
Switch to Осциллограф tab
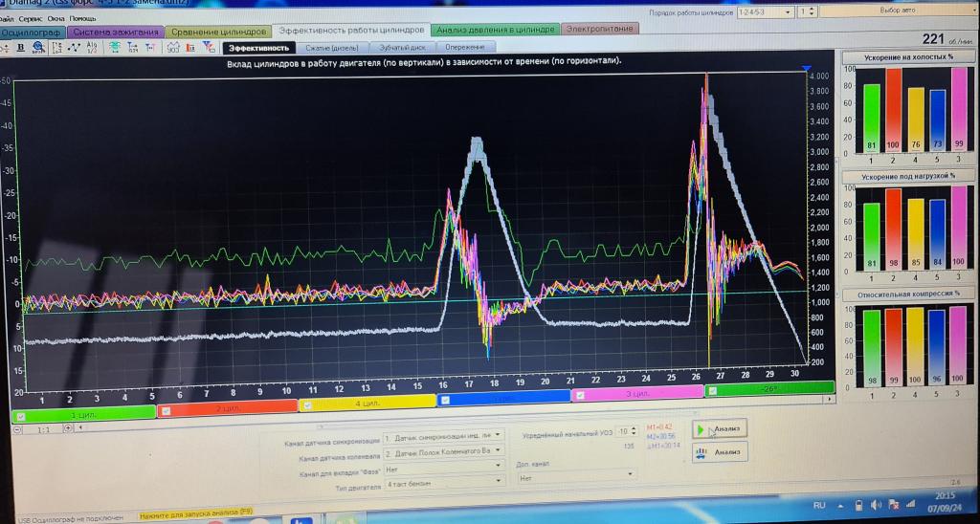32,32
